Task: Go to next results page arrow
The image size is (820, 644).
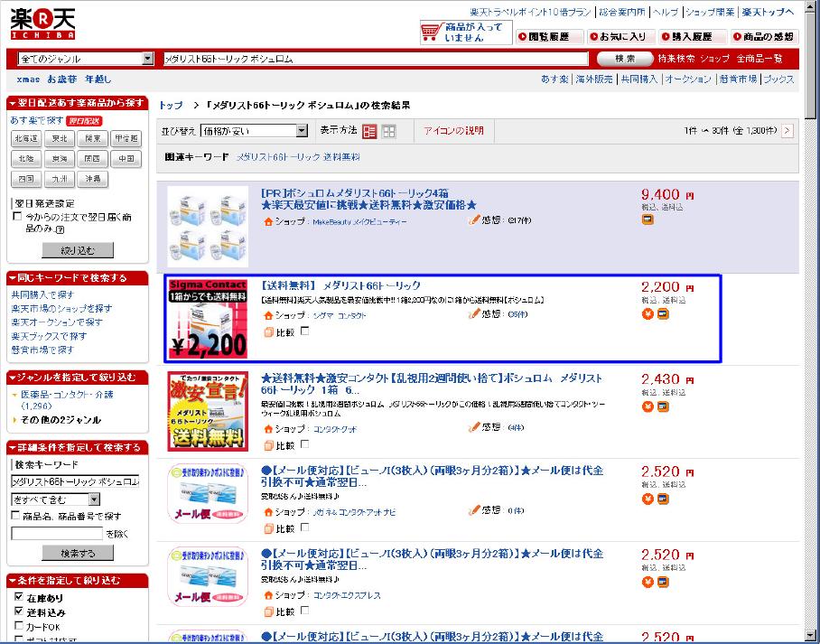Action: coord(787,131)
